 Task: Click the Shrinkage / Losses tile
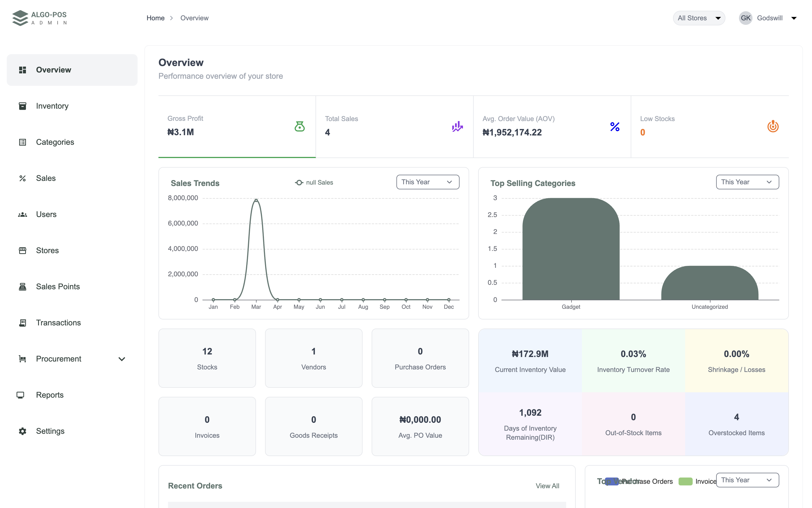click(736, 361)
